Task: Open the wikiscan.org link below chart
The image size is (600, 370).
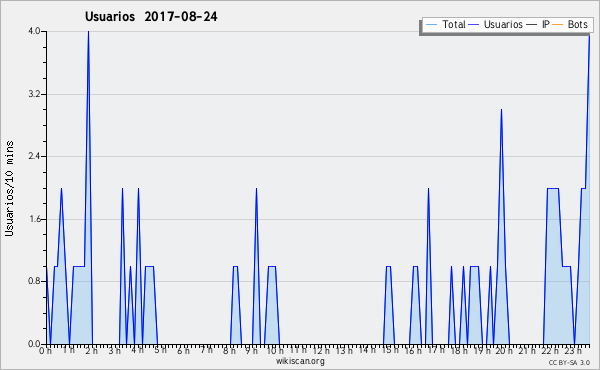Action: [x=300, y=361]
